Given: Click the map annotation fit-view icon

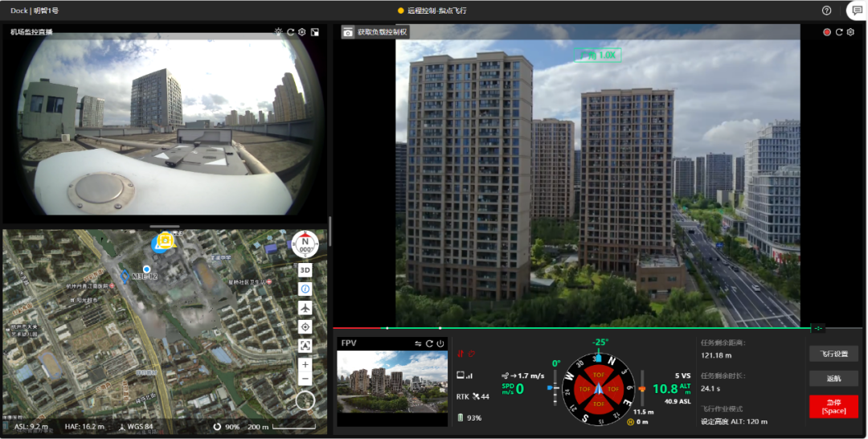Looking at the screenshot, I should click(x=305, y=346).
